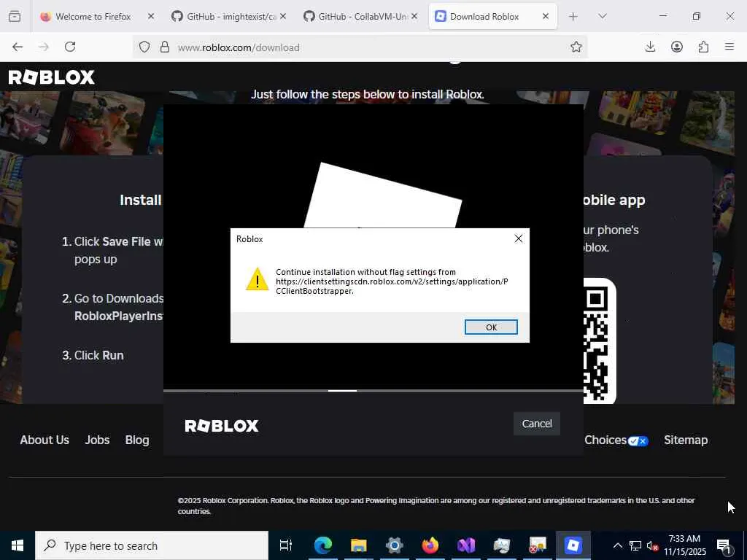This screenshot has width=747, height=560.
Task: Open Blog footer link
Action: click(x=137, y=440)
